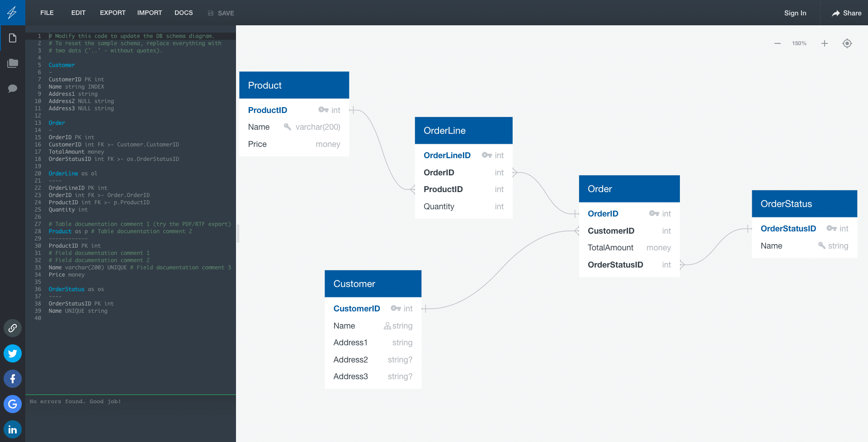The height and width of the screenshot is (442, 868).
Task: Select the Order table header in diagram
Action: click(x=629, y=188)
